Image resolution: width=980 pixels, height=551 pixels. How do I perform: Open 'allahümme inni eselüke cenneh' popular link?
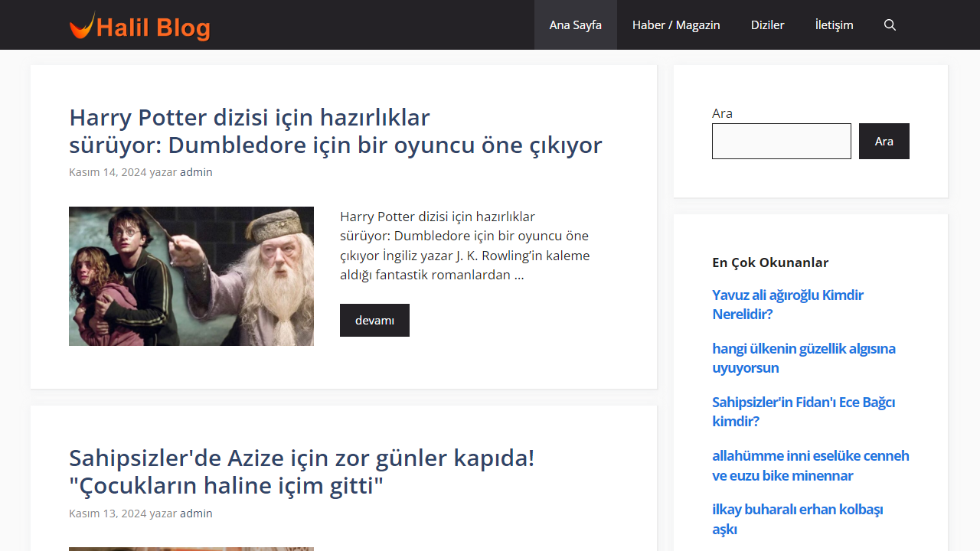[x=810, y=465]
